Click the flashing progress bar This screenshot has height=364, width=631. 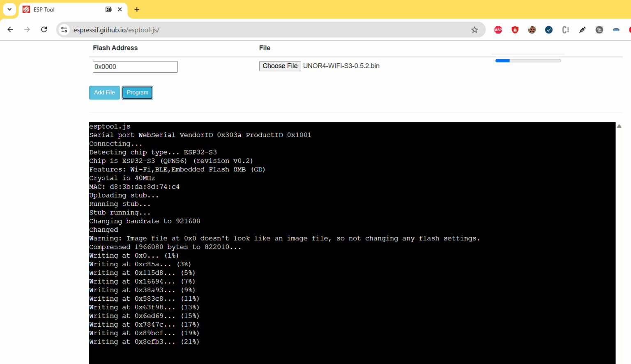[528, 60]
